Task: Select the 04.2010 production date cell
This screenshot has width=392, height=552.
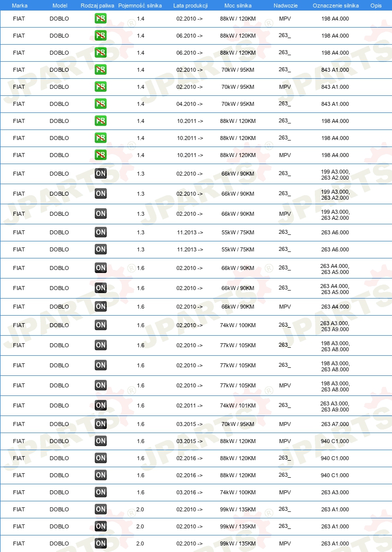Action: point(189,104)
